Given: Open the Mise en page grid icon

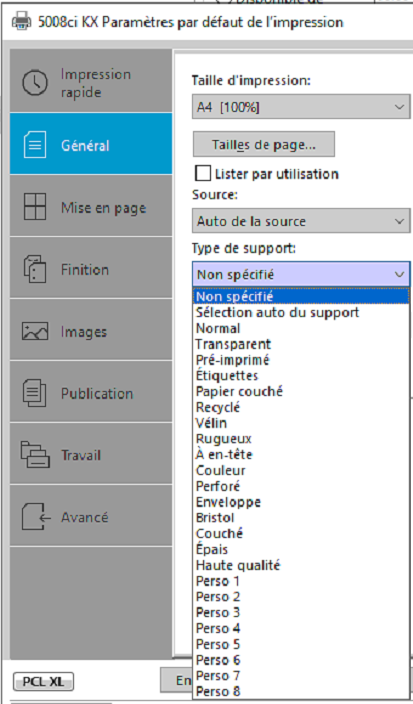Looking at the screenshot, I should [35, 207].
